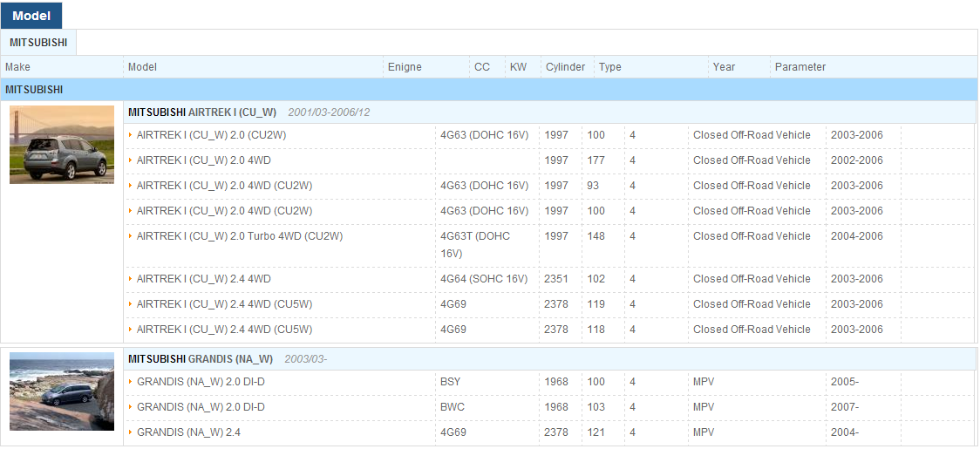Open AIRTREK I 2.0 Turbo 4WD (CU2W) link
The height and width of the screenshot is (449, 980).
[x=240, y=236]
